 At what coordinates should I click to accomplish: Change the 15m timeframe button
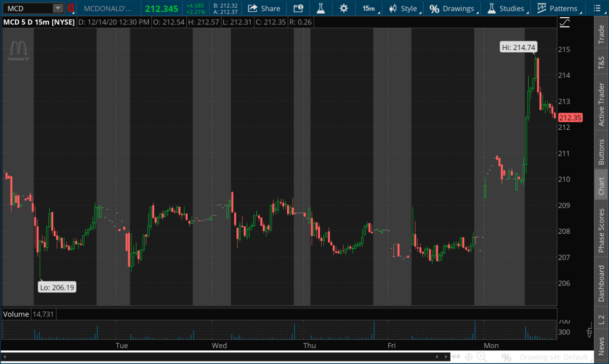pyautogui.click(x=369, y=8)
